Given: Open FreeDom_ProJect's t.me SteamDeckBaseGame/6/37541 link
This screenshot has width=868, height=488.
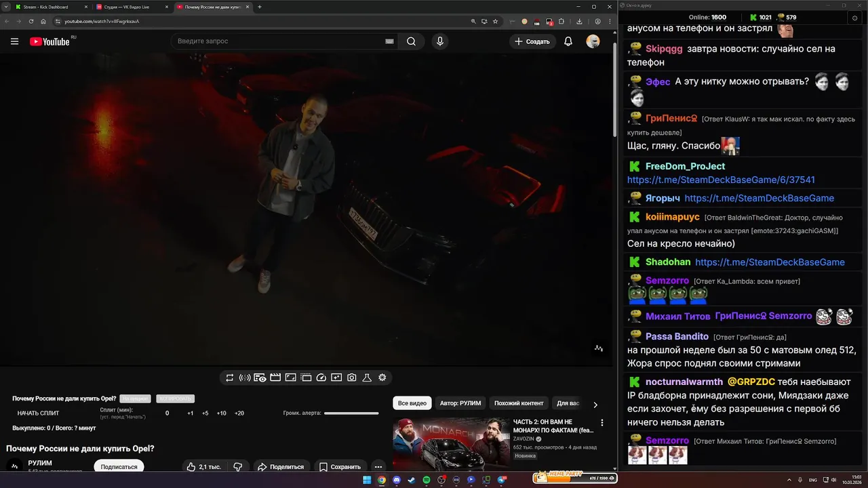Looking at the screenshot, I should point(721,180).
